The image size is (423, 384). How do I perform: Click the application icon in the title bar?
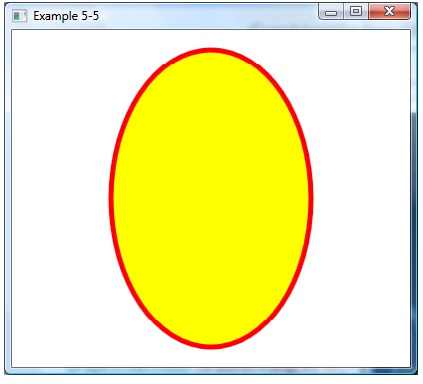tap(19, 16)
